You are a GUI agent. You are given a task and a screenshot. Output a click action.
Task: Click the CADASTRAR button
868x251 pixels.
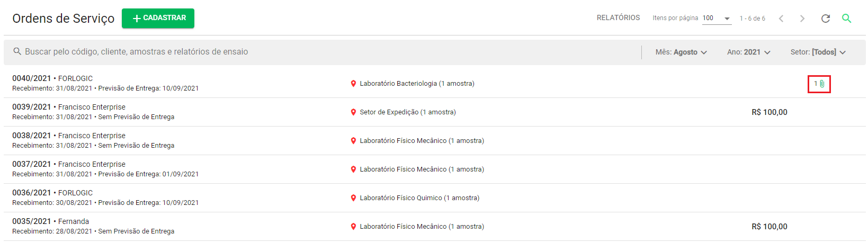point(158,18)
